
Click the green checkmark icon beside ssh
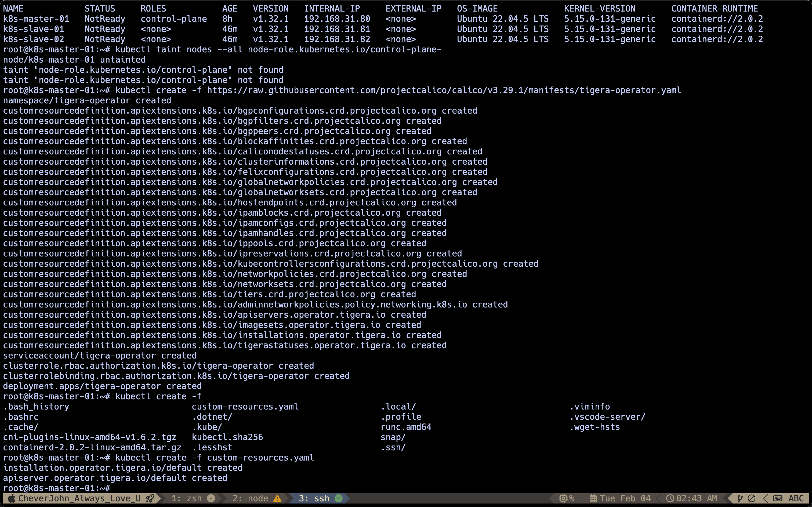point(339,498)
